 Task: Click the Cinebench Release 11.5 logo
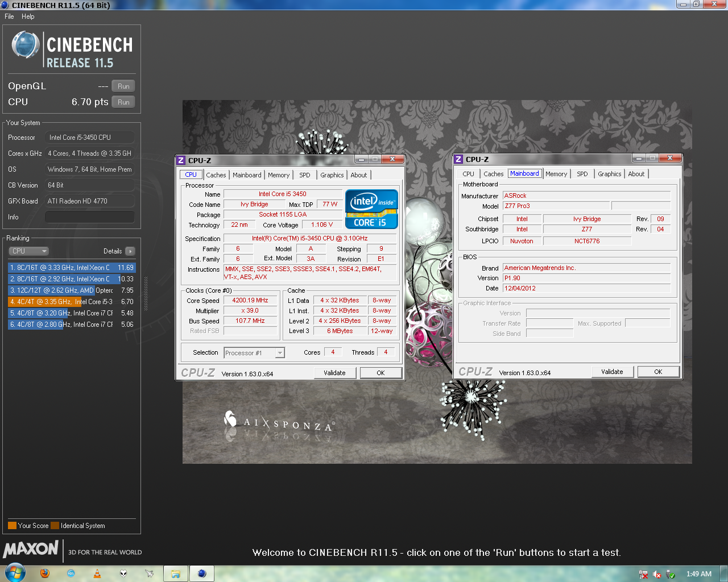72,49
